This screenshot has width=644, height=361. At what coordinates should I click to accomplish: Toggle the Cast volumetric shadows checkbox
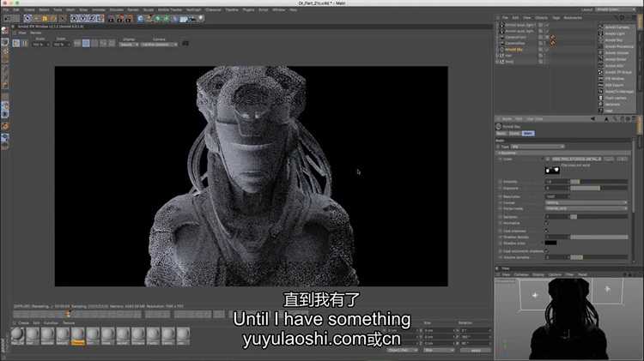(x=547, y=250)
